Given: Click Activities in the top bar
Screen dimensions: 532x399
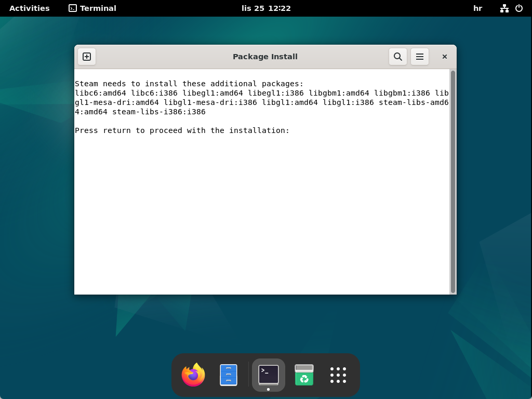Looking at the screenshot, I should [x=29, y=8].
